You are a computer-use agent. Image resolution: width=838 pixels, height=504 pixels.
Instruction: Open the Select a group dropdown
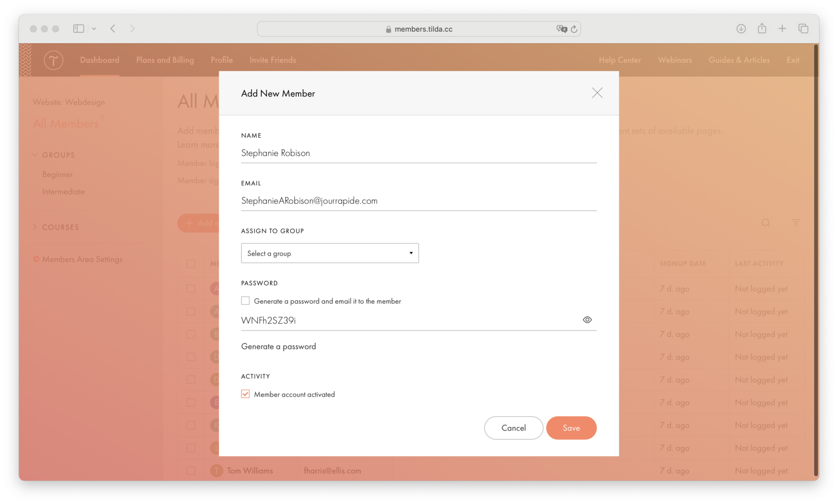pyautogui.click(x=329, y=253)
